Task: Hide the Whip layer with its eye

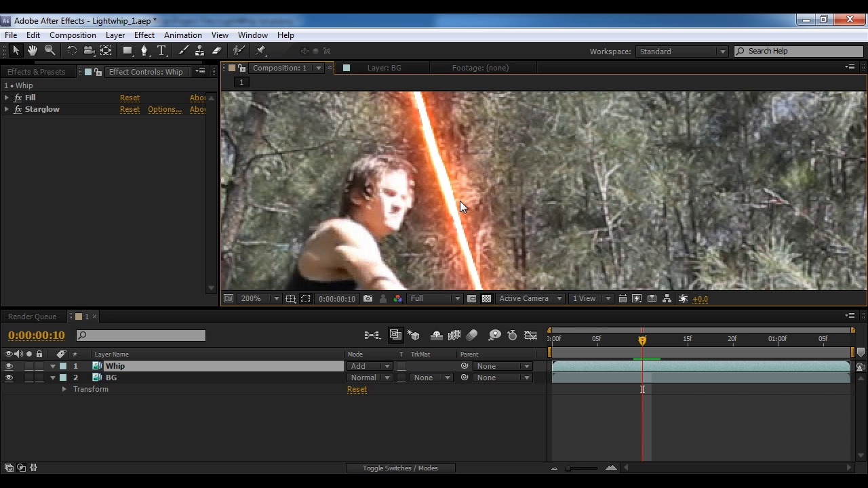Action: (x=9, y=366)
